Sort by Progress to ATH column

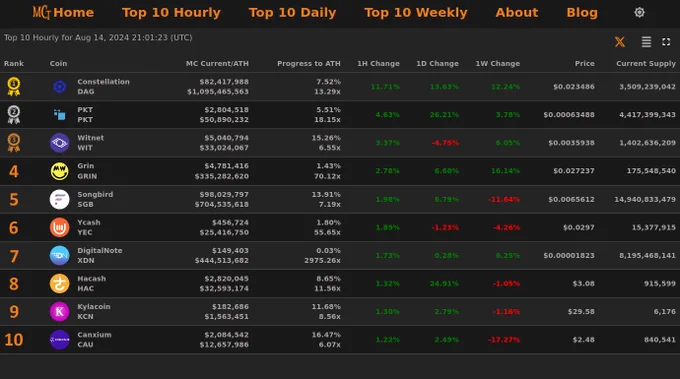[x=309, y=63]
